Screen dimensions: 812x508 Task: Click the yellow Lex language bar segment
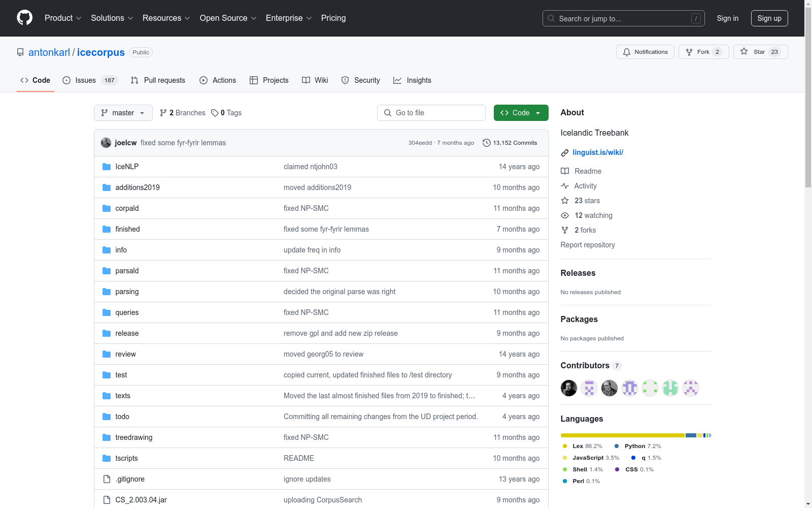pyautogui.click(x=623, y=435)
